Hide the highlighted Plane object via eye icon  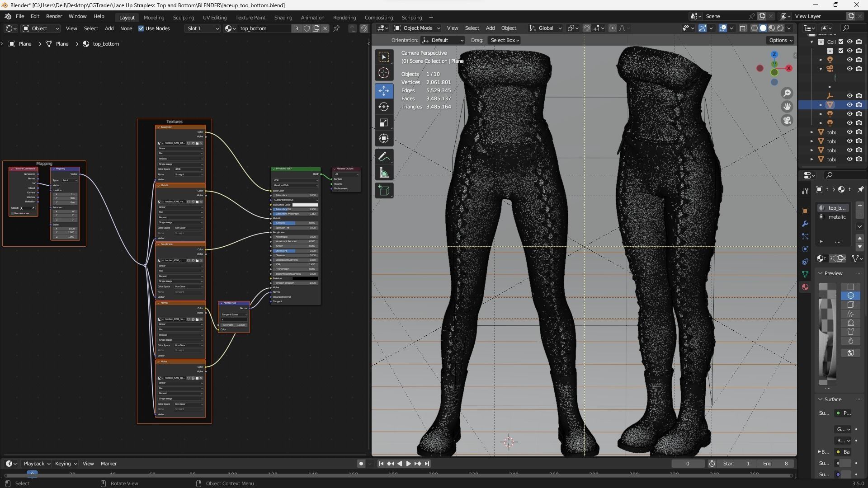849,105
